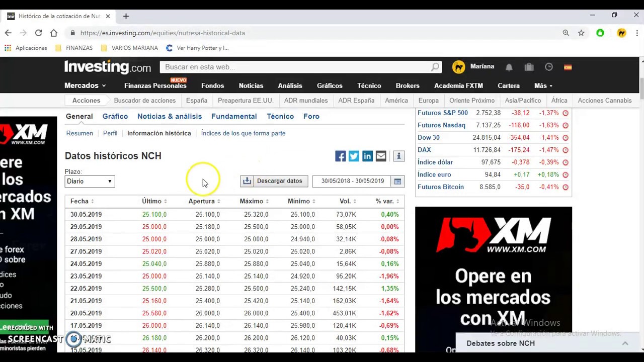Select Información histórica sub-tab

tap(159, 133)
